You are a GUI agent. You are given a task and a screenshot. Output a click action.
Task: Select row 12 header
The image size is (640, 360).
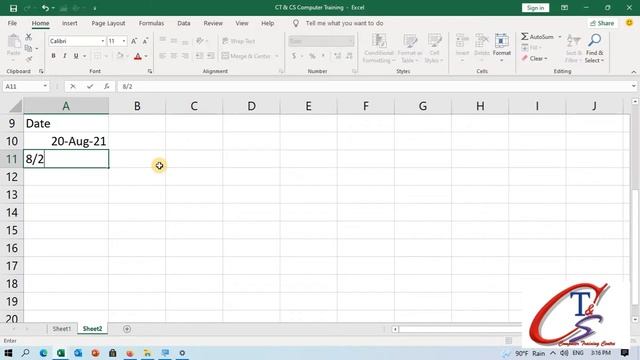12,177
